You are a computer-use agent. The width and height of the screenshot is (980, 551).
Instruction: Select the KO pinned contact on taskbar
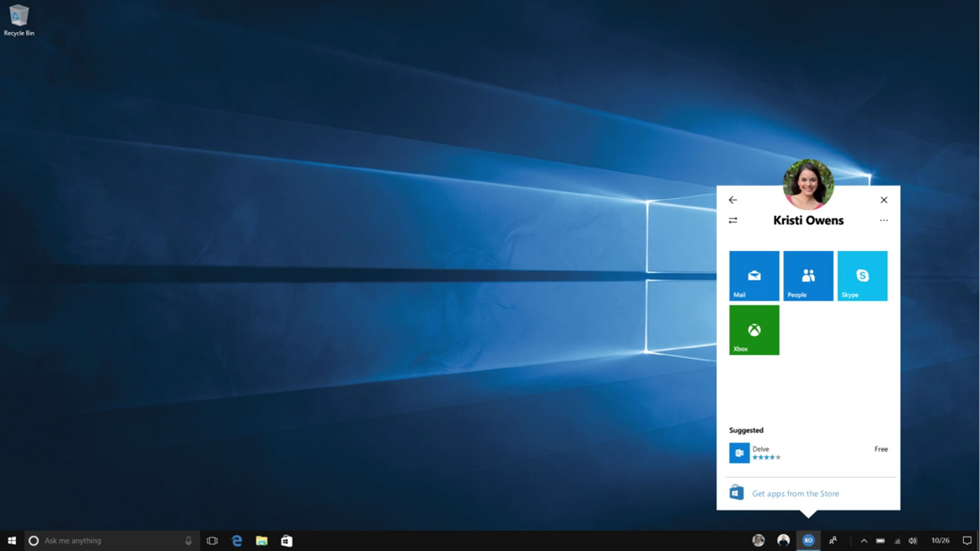point(808,540)
